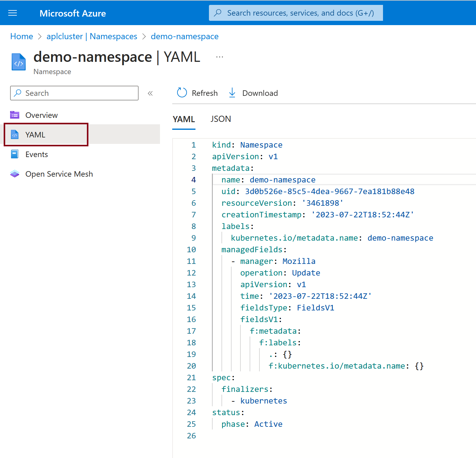Image resolution: width=476 pixels, height=458 pixels.
Task: Focus the sidebar Search field
Action: pyautogui.click(x=74, y=93)
